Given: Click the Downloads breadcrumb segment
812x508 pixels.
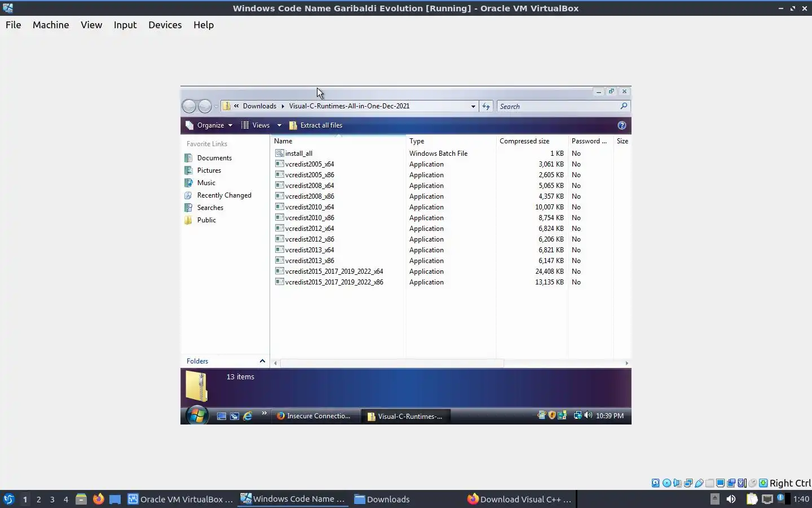Looking at the screenshot, I should click(259, 106).
